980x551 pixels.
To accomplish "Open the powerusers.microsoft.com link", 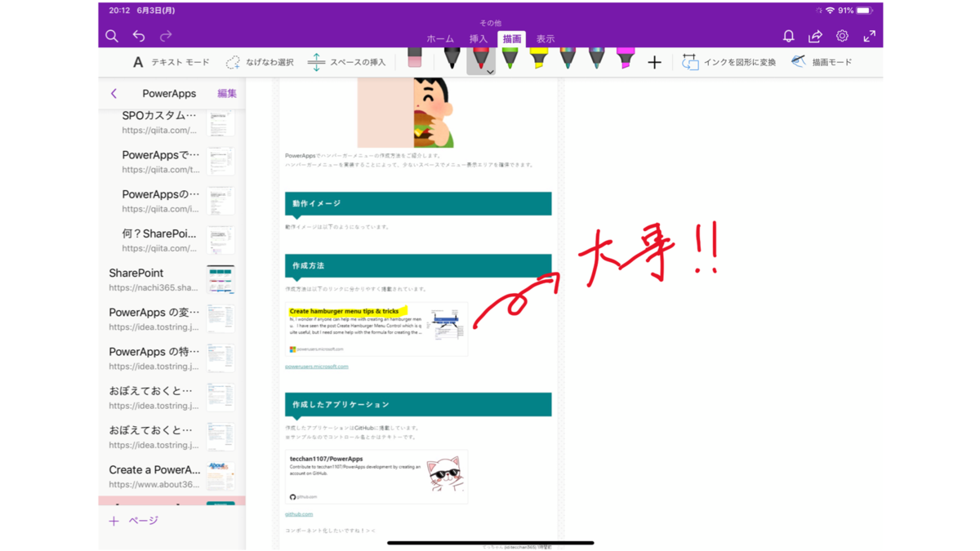I will point(317,367).
